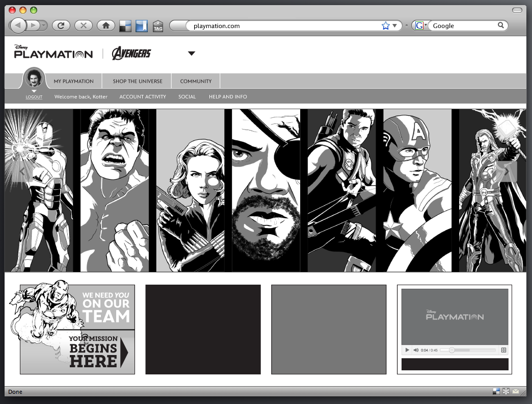Click the Playmation video preview area
This screenshot has width=532, height=404.
[455, 316]
